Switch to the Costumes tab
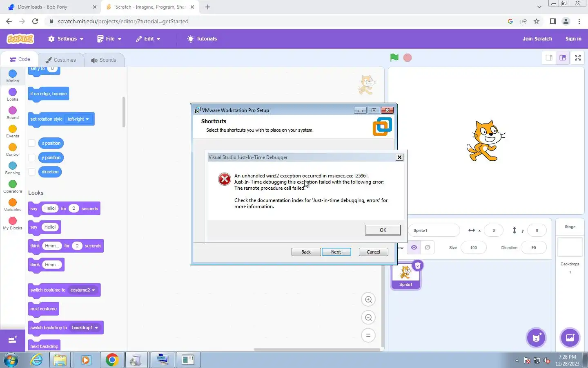 tap(61, 60)
